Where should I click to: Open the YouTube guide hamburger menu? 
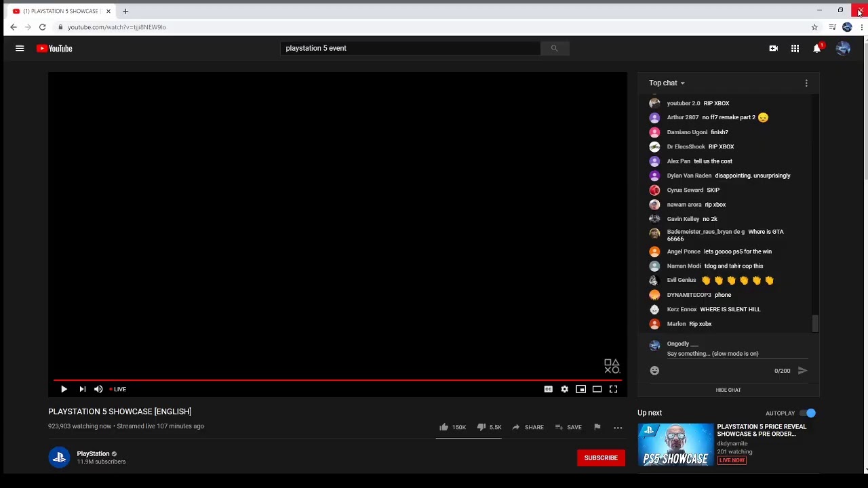20,48
